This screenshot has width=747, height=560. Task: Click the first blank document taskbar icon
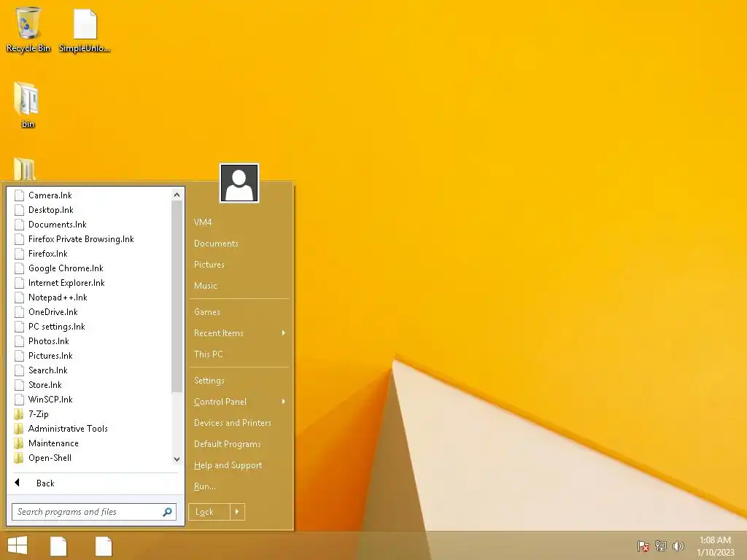[x=58, y=545]
